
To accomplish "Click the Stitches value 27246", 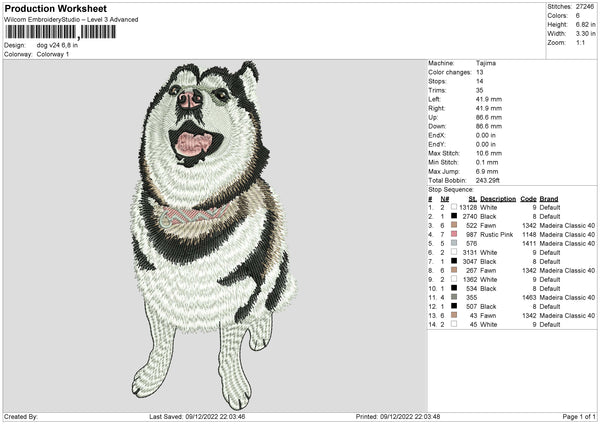I will [585, 7].
